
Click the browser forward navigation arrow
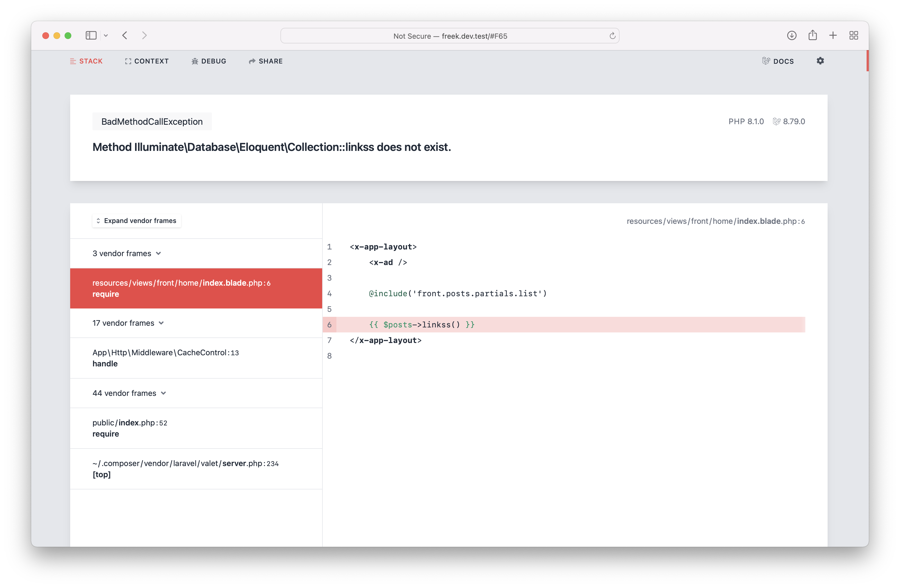coord(145,35)
